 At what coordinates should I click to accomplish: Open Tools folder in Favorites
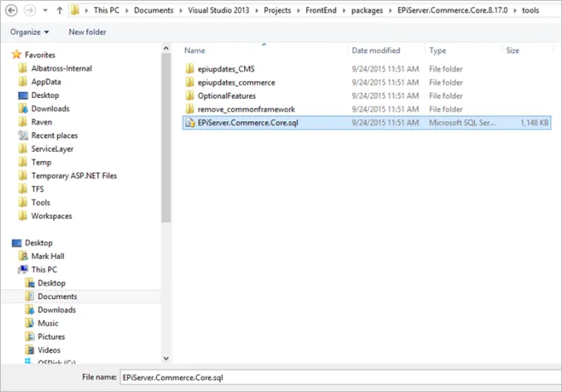pos(41,203)
